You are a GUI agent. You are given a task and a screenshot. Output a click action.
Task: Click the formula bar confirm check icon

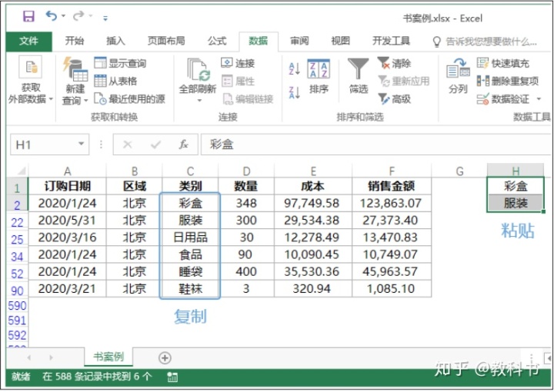click(155, 145)
